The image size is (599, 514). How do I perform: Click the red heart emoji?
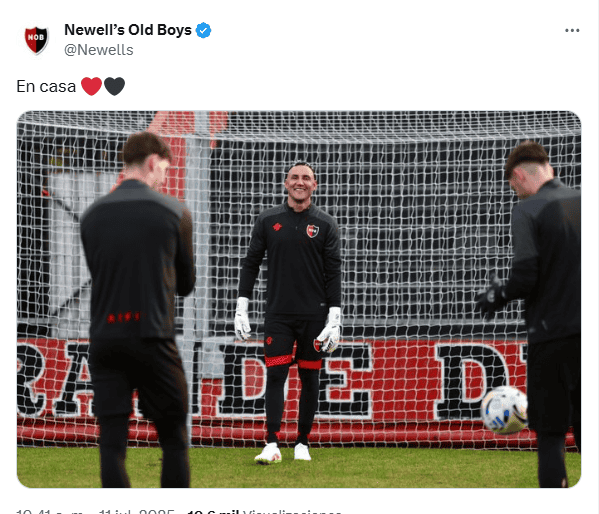pyautogui.click(x=92, y=86)
